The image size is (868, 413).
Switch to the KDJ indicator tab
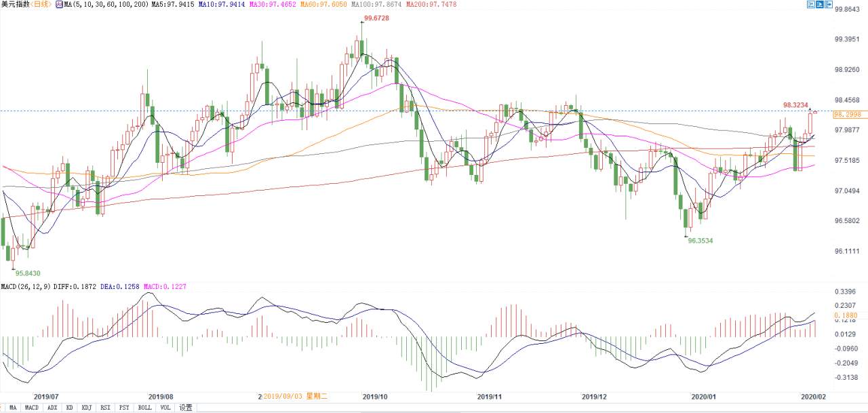pyautogui.click(x=87, y=408)
